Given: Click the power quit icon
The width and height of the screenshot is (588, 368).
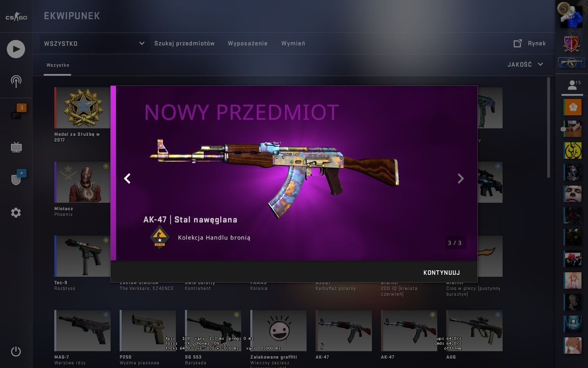Looking at the screenshot, I should click(16, 351).
